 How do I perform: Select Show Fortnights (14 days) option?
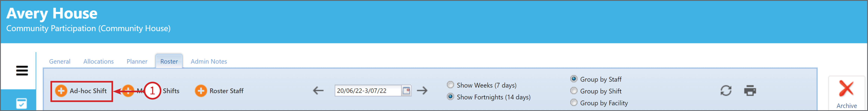pos(450,96)
